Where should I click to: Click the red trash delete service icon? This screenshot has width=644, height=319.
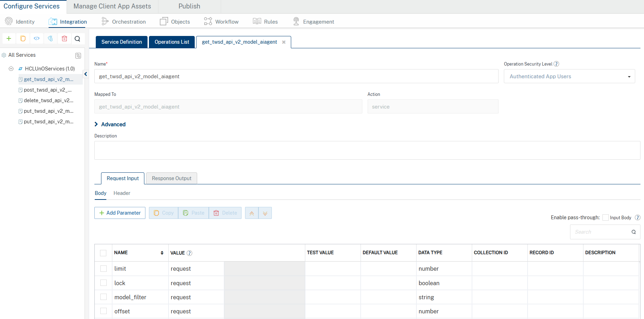(64, 38)
